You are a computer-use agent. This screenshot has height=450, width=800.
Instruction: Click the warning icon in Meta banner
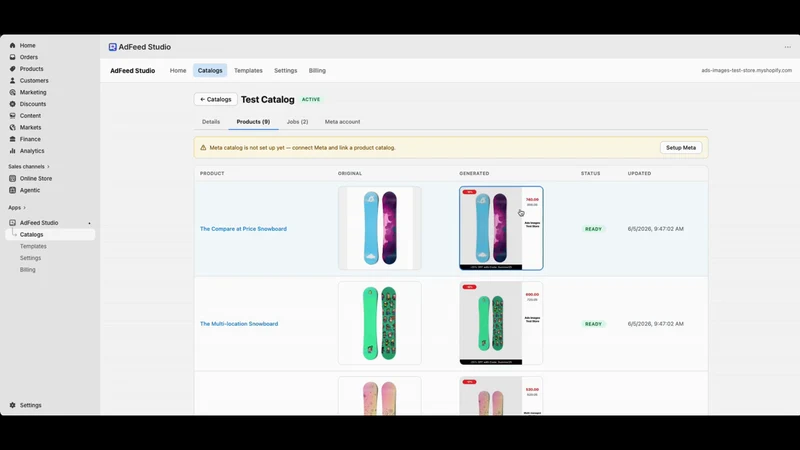click(x=203, y=147)
